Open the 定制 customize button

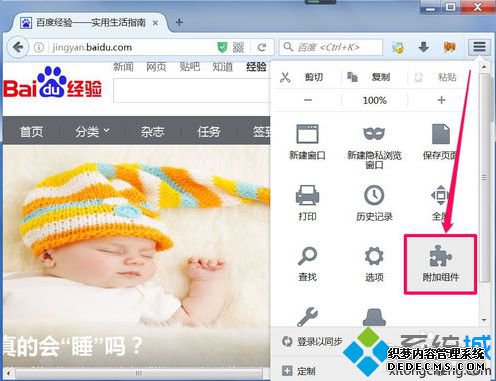click(x=299, y=371)
